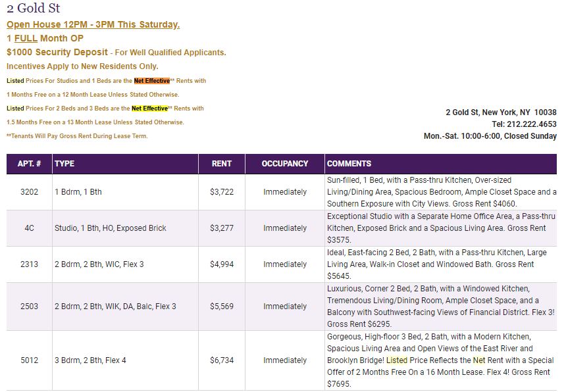Click the 'OCCUPANCY' column header
The width and height of the screenshot is (566, 392).
(x=285, y=164)
